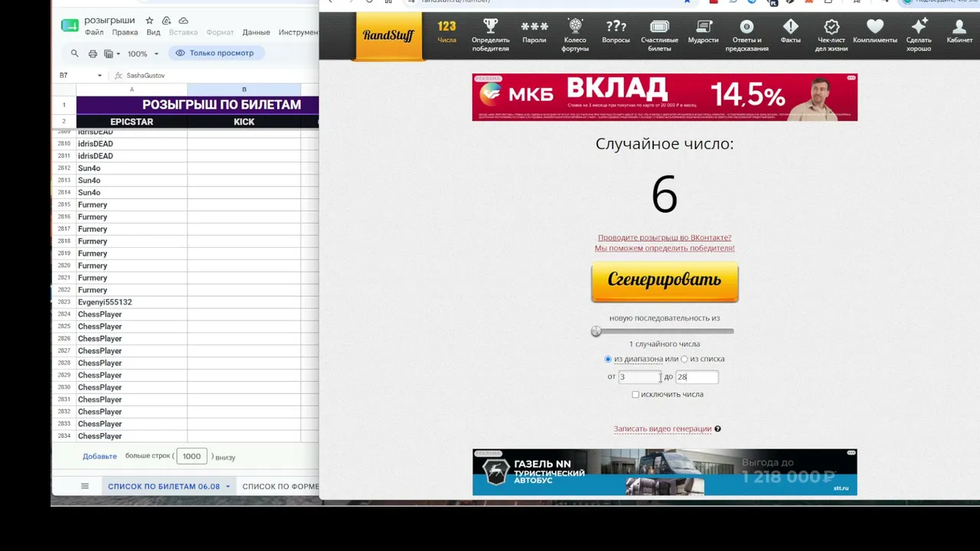Open the Кабинет user account
The width and height of the screenshot is (980, 551).
pos(959,33)
